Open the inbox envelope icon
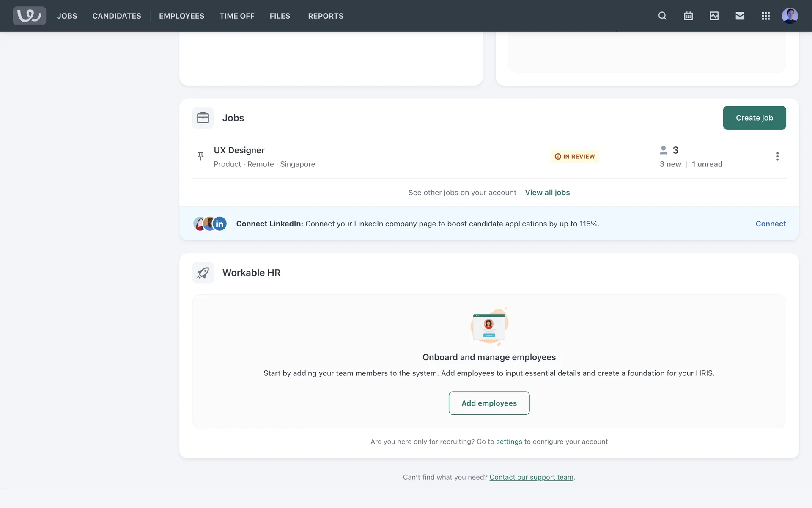812x508 pixels. pos(740,16)
